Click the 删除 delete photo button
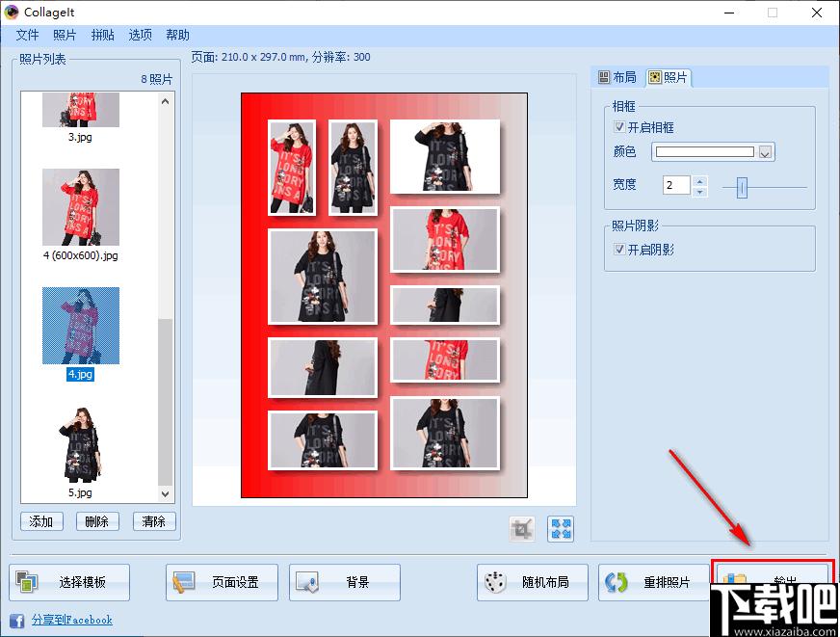This screenshot has height=637, width=840. pos(97,521)
